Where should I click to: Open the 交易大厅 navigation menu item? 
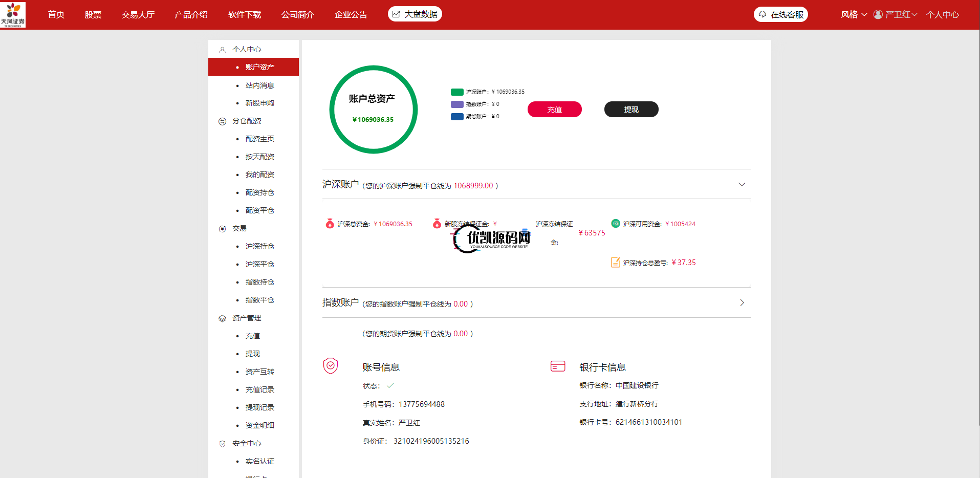coord(138,14)
